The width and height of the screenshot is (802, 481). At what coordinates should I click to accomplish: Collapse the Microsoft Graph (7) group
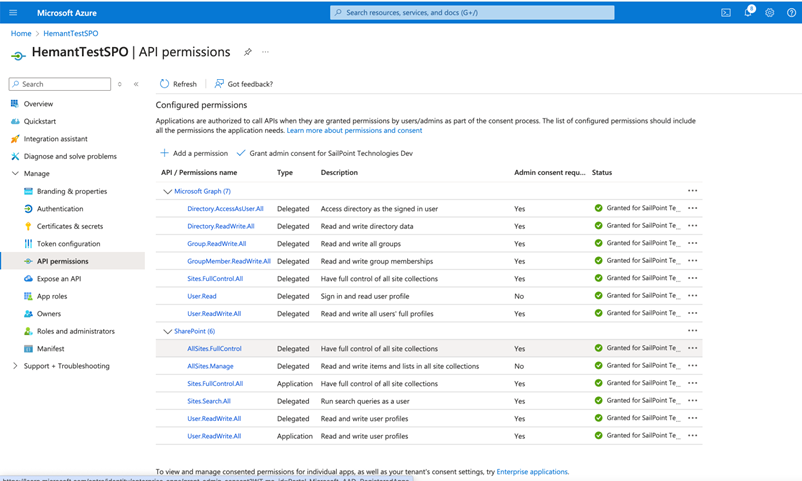pos(167,191)
